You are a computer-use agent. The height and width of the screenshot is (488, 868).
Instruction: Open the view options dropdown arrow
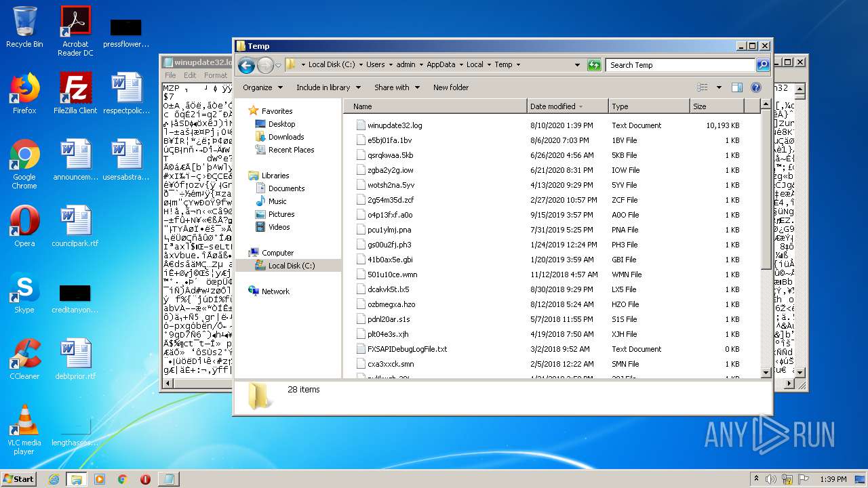coord(719,87)
